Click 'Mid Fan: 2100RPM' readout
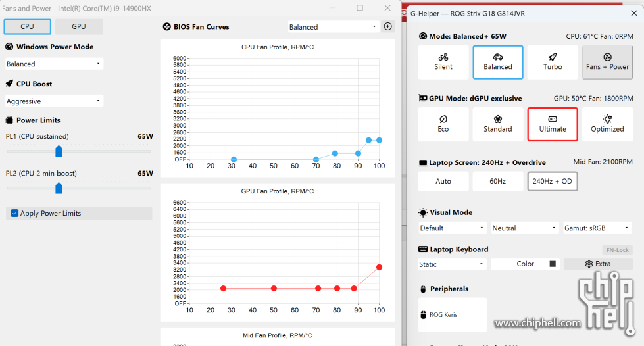Viewport: 644px width, 346px height. (603, 162)
